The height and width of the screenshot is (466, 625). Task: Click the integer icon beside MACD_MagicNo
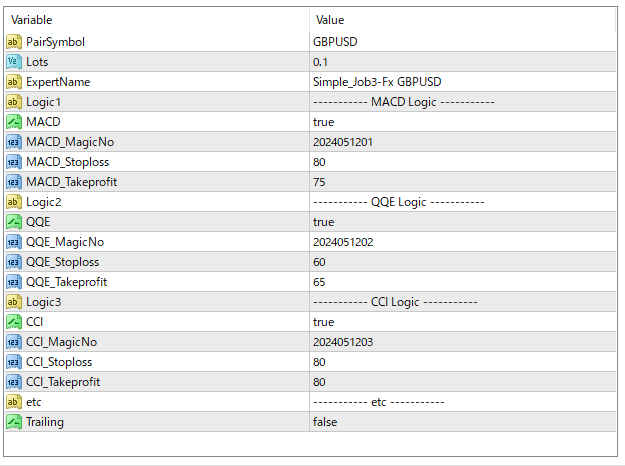point(14,142)
